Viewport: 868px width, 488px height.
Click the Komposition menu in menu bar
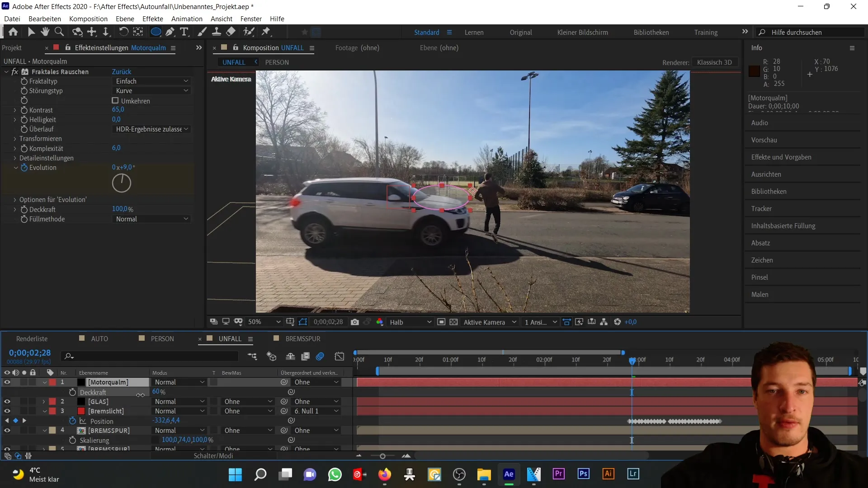(89, 19)
